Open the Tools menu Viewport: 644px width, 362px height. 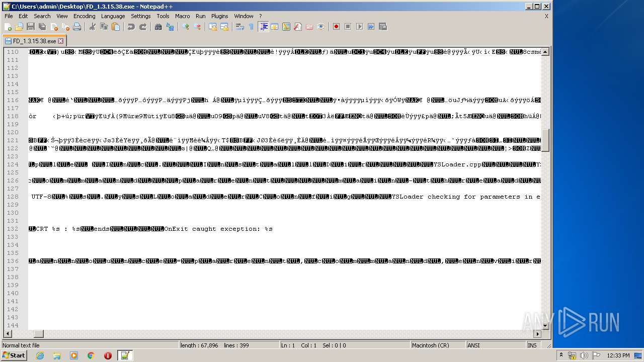163,16
